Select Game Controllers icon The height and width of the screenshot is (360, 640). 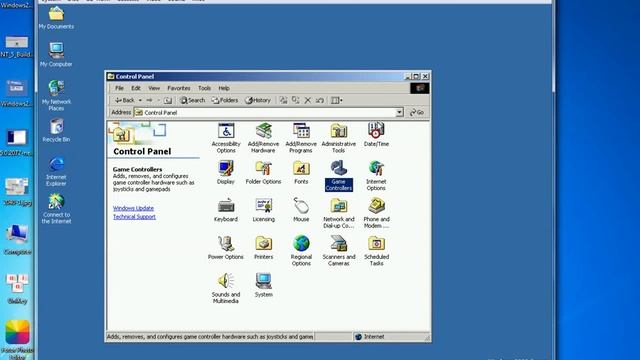[338, 176]
